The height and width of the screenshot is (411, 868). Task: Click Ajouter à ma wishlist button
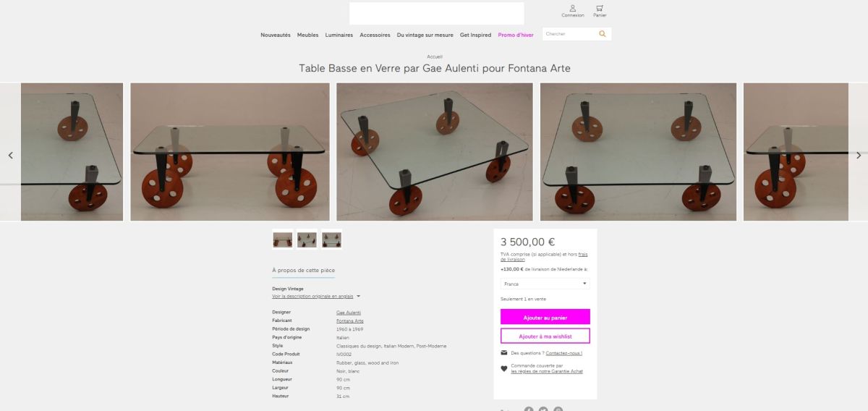point(545,336)
